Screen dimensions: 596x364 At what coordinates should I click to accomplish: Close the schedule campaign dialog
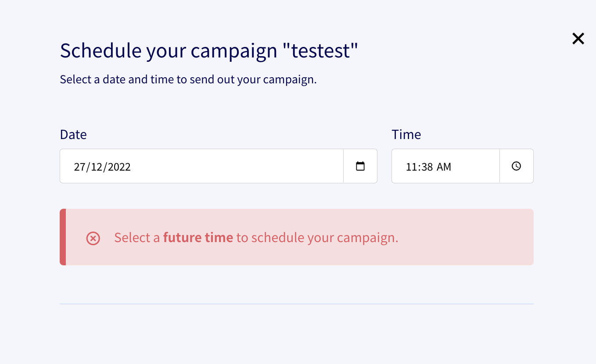click(x=578, y=39)
